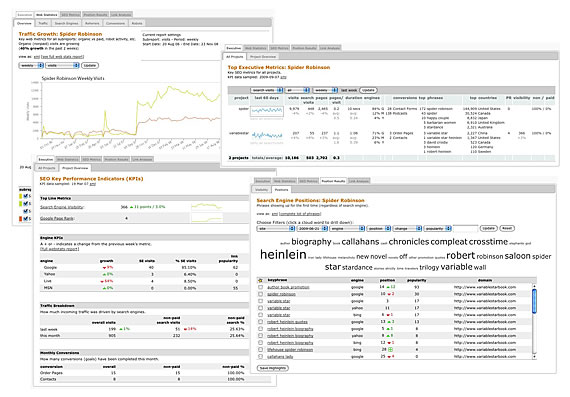
Task: Open the Search Engines sub-tab
Action: coord(67,23)
